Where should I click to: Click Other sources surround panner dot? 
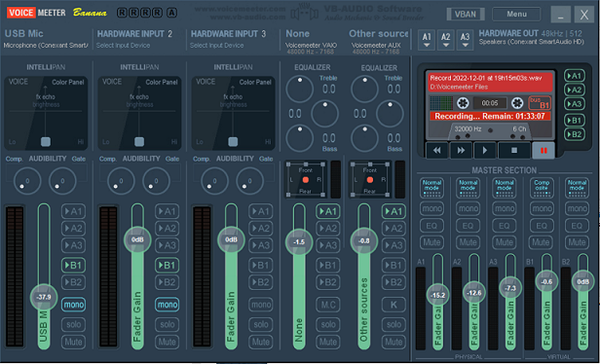point(370,180)
